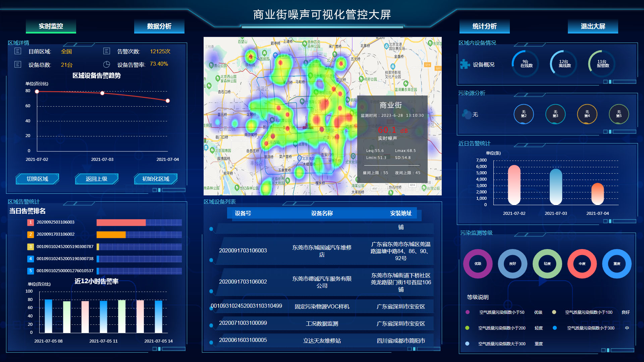The width and height of the screenshot is (644, 362).
Task: Click the 立达天友维修站 name cell
Action: (x=322, y=341)
